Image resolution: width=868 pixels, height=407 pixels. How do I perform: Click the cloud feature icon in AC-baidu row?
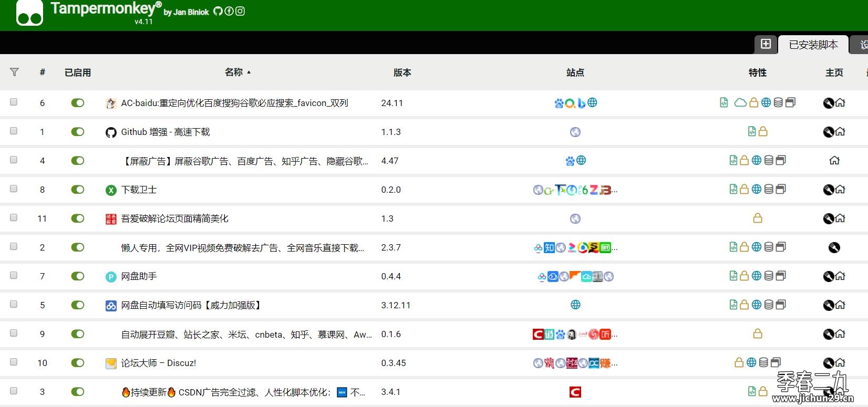740,102
